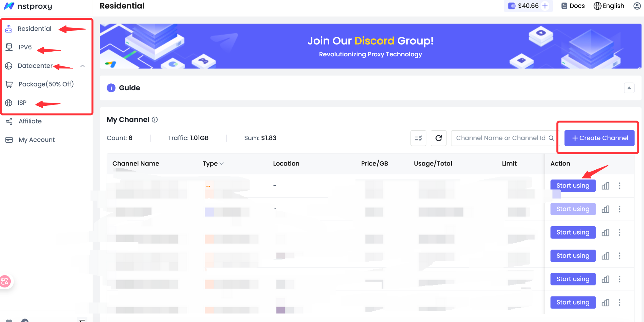Open the English language selector
This screenshot has height=322, width=644.
click(609, 6)
